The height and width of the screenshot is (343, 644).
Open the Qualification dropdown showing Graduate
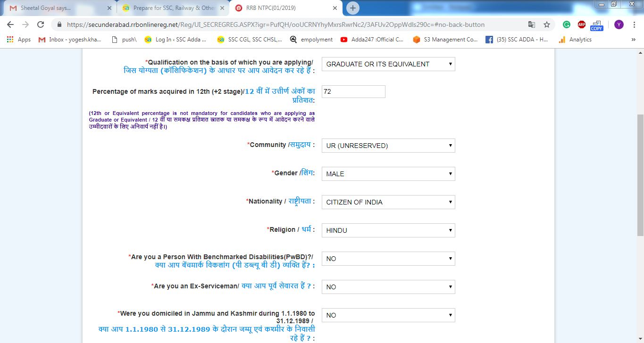[x=388, y=64]
